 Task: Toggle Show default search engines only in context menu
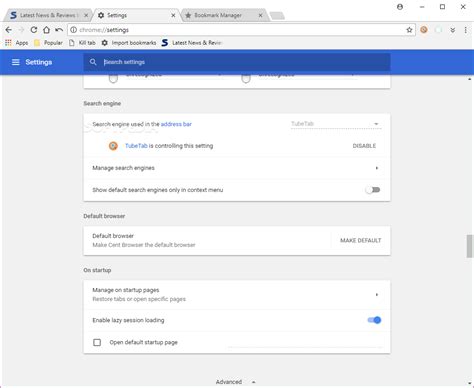coord(373,190)
